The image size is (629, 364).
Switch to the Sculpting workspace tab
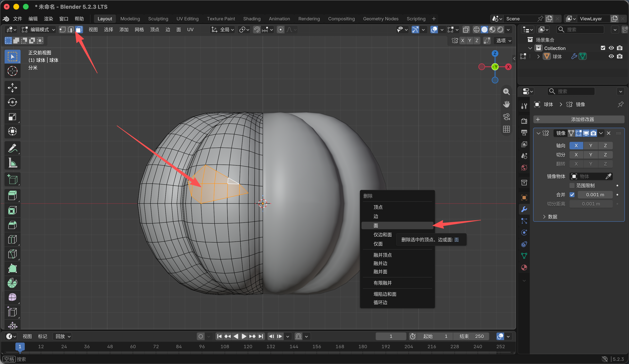click(x=158, y=19)
